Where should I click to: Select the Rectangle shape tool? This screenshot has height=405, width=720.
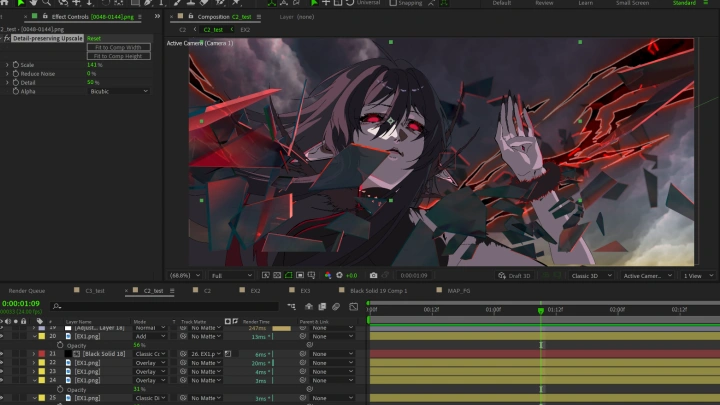point(135,3)
